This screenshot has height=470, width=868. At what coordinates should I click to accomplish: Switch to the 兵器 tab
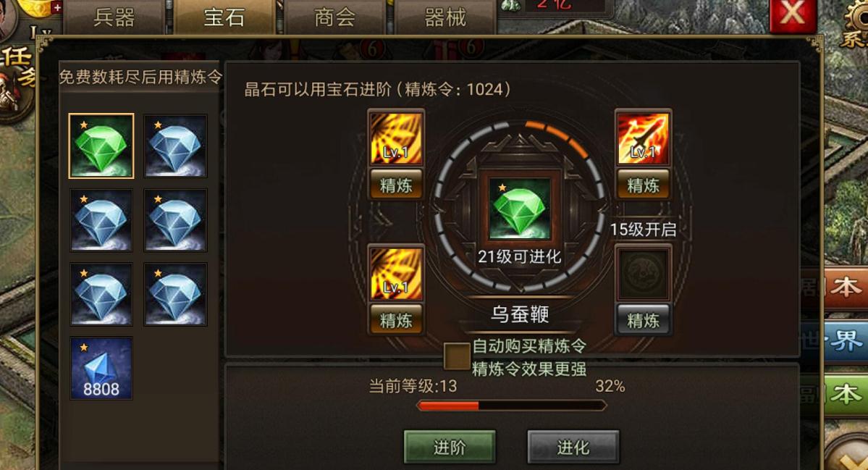pyautogui.click(x=114, y=17)
